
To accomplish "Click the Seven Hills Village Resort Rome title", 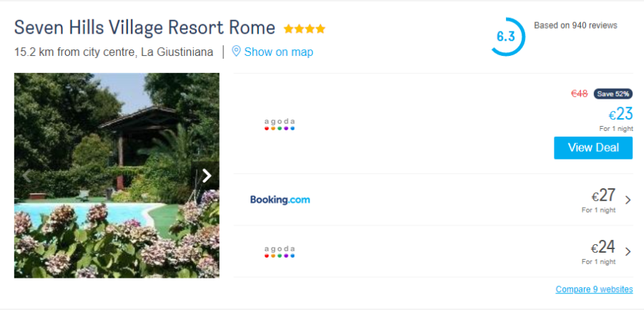I will (x=145, y=28).
